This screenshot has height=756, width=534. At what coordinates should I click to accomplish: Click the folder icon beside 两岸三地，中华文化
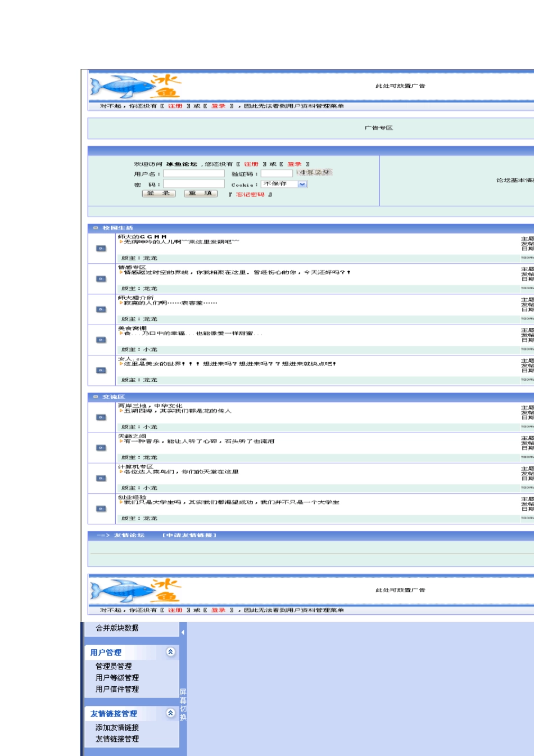tap(101, 417)
